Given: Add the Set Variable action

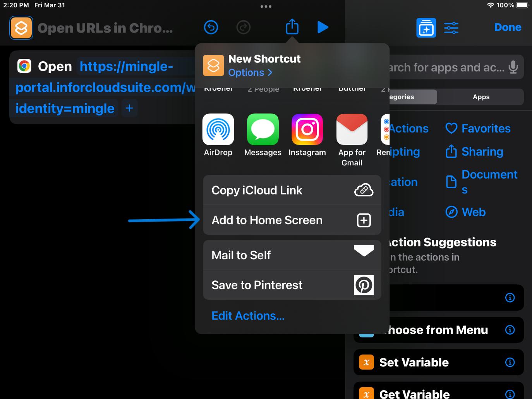Looking at the screenshot, I should (439, 362).
